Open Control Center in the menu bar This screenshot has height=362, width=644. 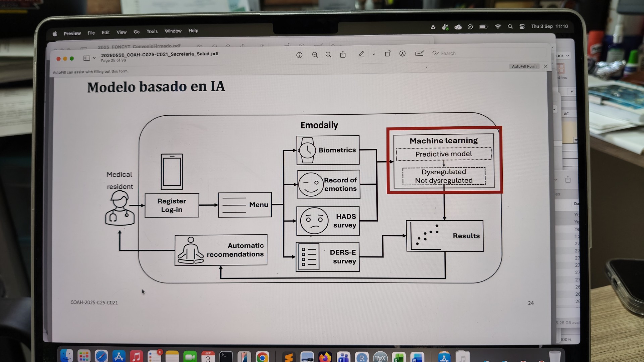click(522, 26)
